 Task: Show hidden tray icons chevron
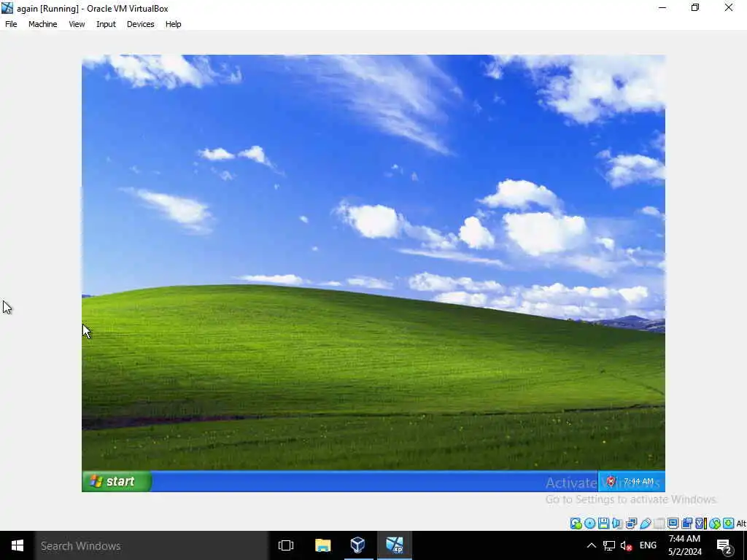point(591,545)
